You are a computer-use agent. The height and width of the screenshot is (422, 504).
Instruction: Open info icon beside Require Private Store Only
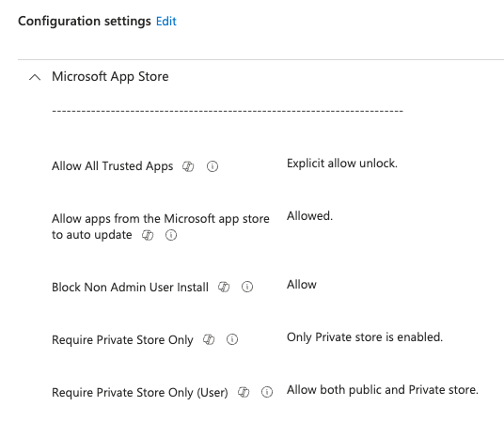(232, 339)
